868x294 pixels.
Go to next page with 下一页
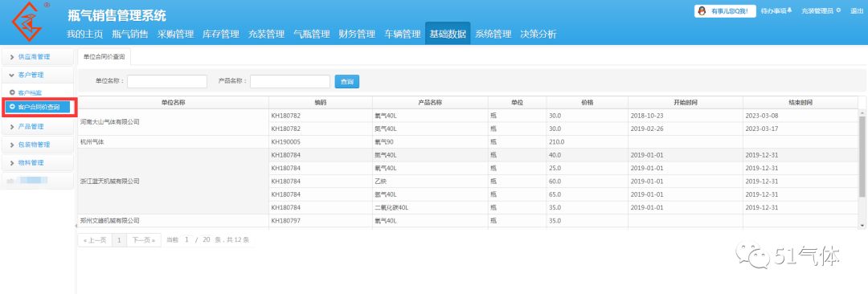point(144,239)
